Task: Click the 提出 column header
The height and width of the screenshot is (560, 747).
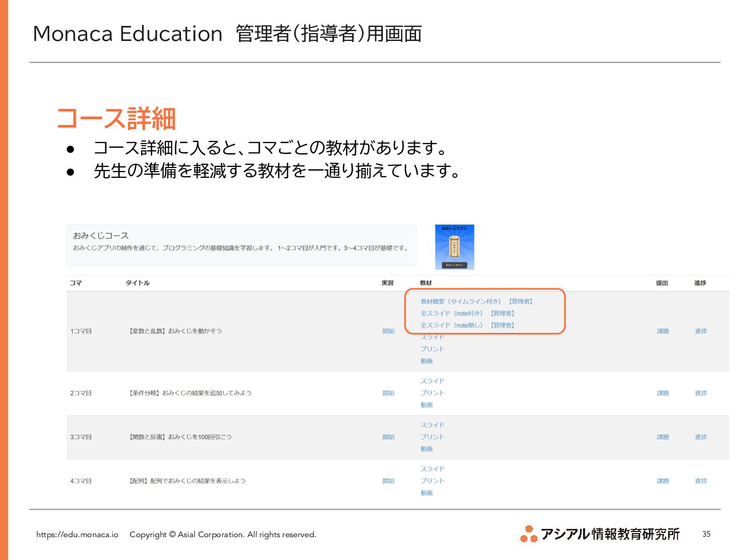Action: coord(662,283)
